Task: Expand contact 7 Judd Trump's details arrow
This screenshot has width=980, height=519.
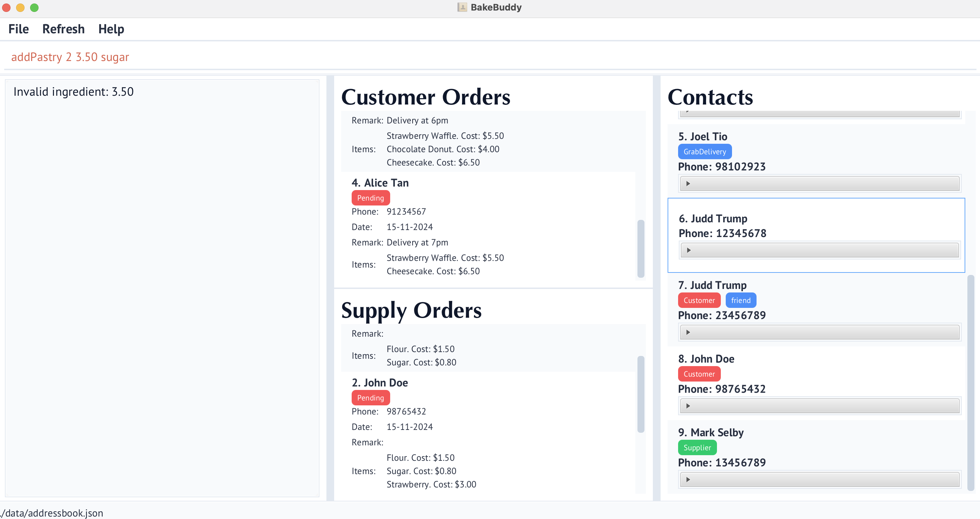Action: pyautogui.click(x=688, y=332)
